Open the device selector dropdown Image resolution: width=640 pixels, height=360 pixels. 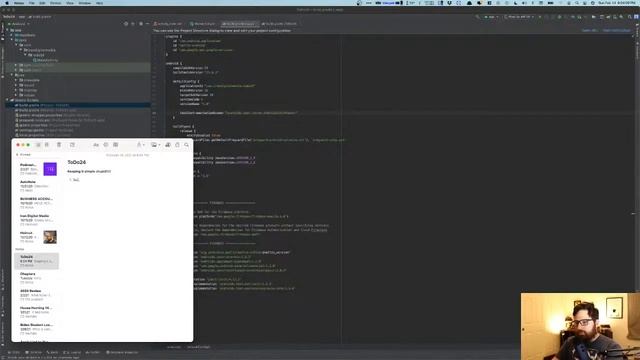(519, 17)
